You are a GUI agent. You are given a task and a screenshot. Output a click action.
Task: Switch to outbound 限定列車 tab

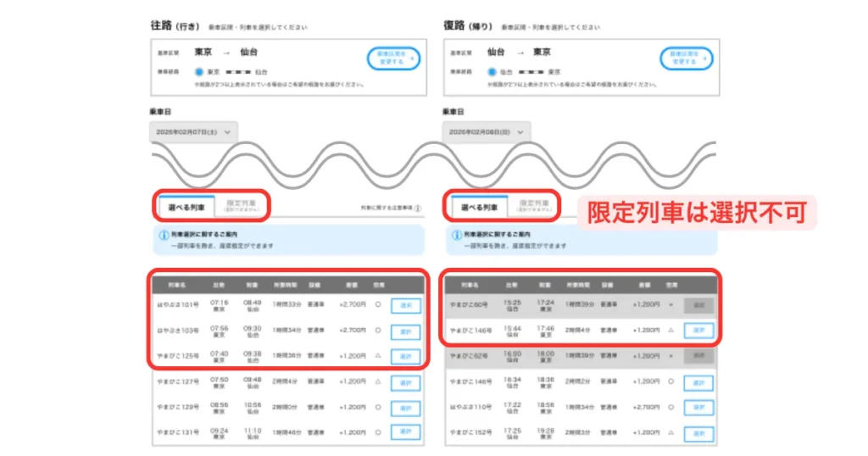241,207
